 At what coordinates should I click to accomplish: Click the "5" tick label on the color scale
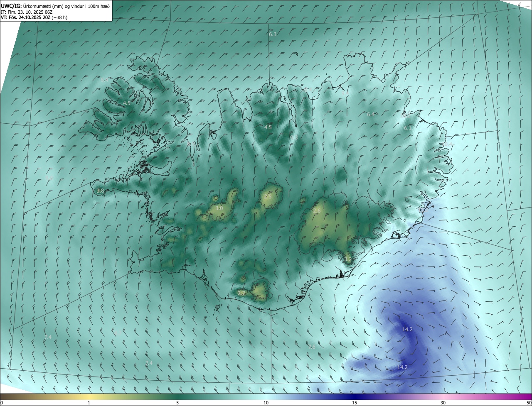tap(177, 403)
